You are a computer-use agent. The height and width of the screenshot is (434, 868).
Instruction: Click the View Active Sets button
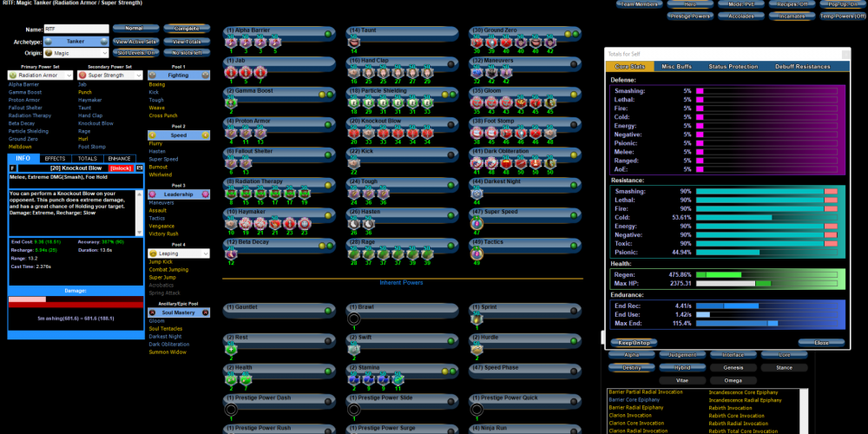pos(135,42)
